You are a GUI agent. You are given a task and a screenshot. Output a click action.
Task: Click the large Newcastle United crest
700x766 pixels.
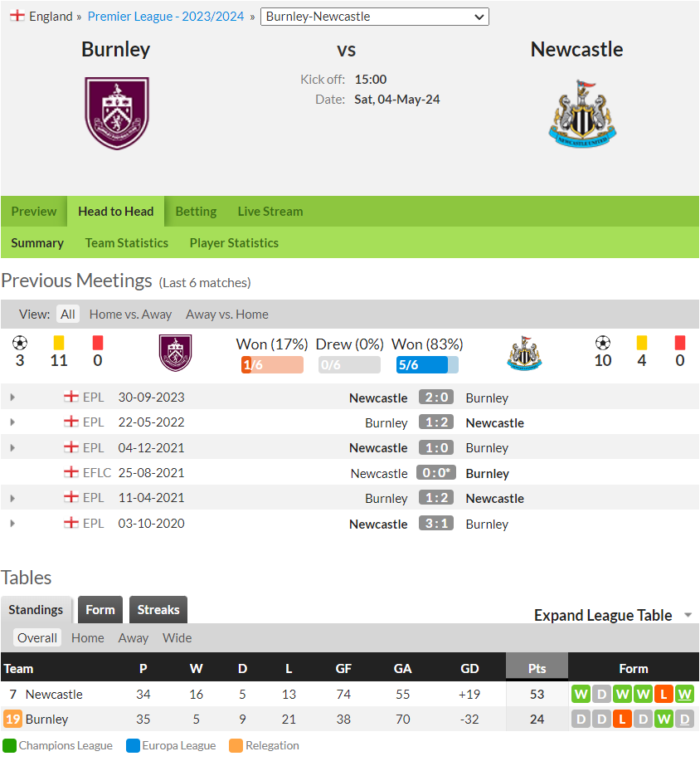[582, 114]
